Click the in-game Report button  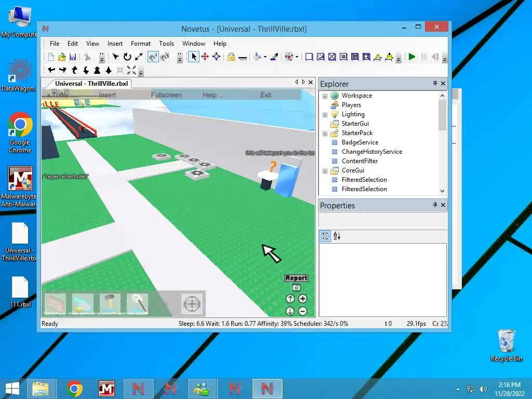point(296,278)
